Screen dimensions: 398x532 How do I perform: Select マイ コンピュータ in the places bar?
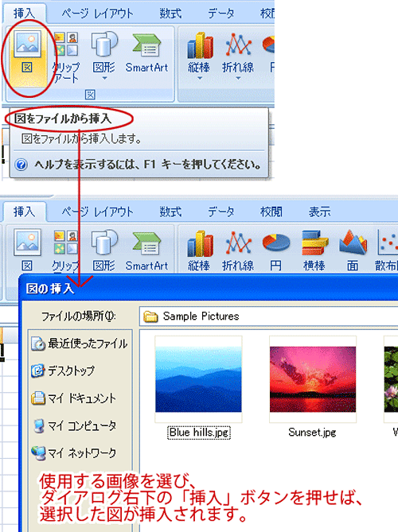pyautogui.click(x=75, y=425)
